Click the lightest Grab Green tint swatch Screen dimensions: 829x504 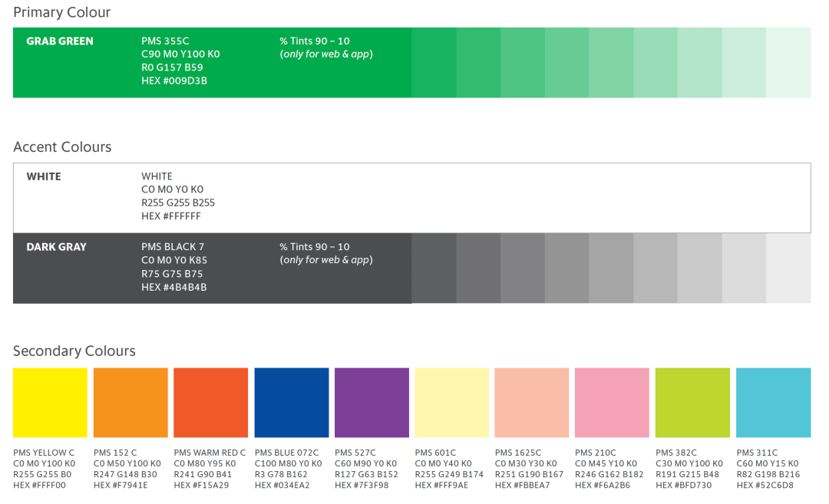[788, 62]
